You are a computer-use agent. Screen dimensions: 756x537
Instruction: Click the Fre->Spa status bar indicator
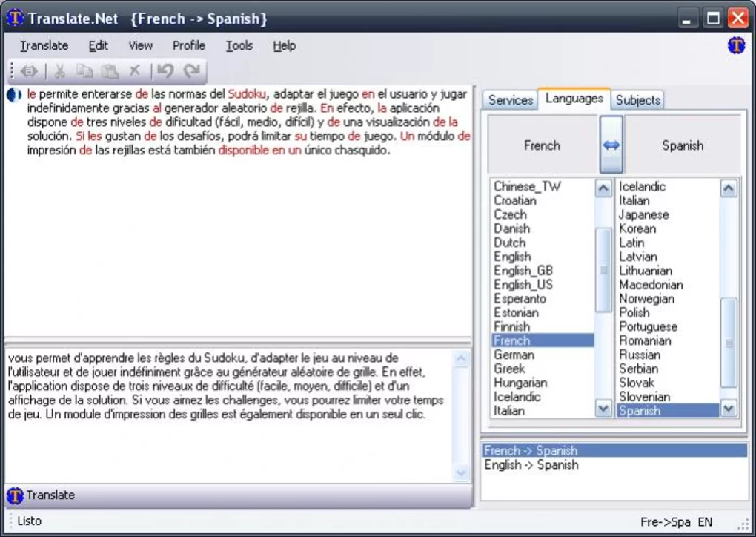(x=666, y=522)
